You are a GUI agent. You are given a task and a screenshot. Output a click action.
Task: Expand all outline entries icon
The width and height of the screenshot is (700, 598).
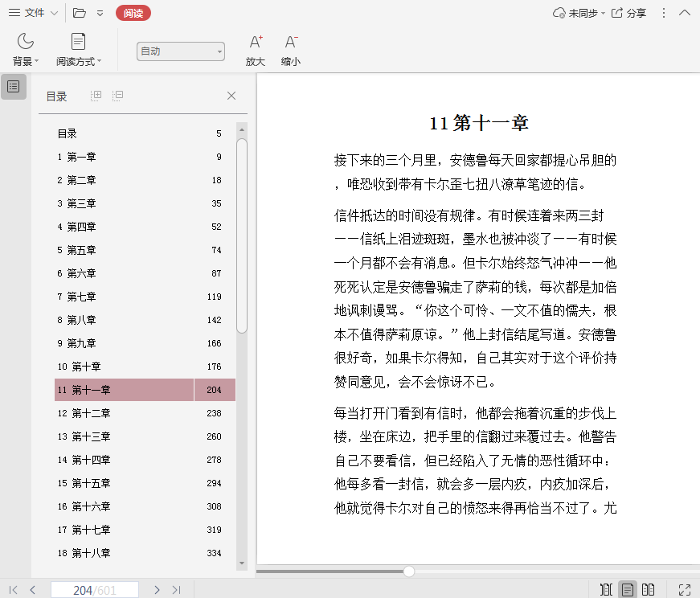pos(96,96)
